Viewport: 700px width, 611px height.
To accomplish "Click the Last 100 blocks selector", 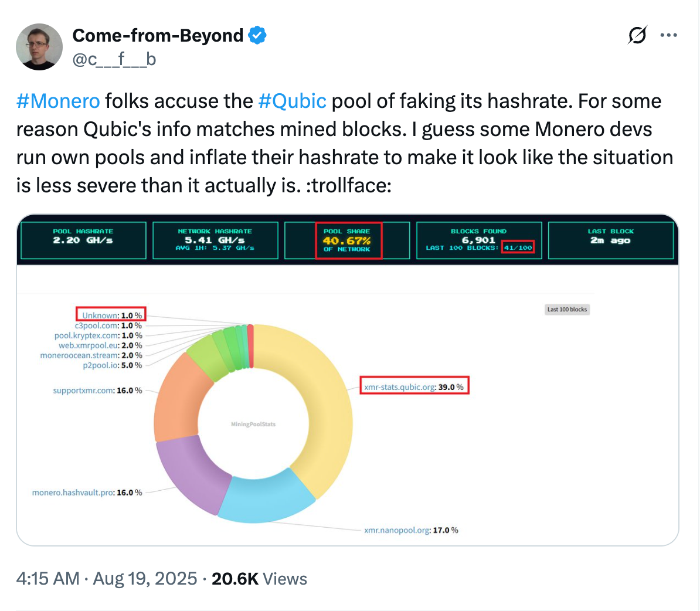I will click(x=566, y=309).
